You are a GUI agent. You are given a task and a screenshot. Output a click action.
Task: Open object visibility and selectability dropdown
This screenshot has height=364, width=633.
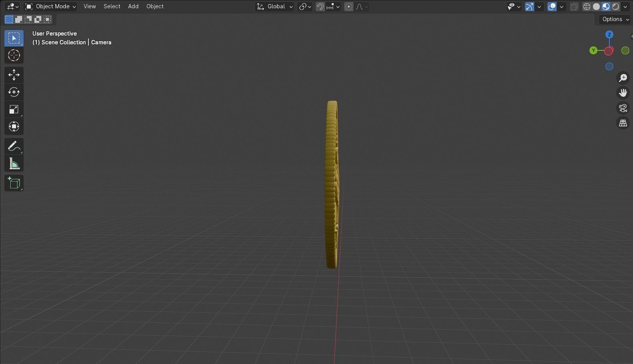pyautogui.click(x=514, y=6)
